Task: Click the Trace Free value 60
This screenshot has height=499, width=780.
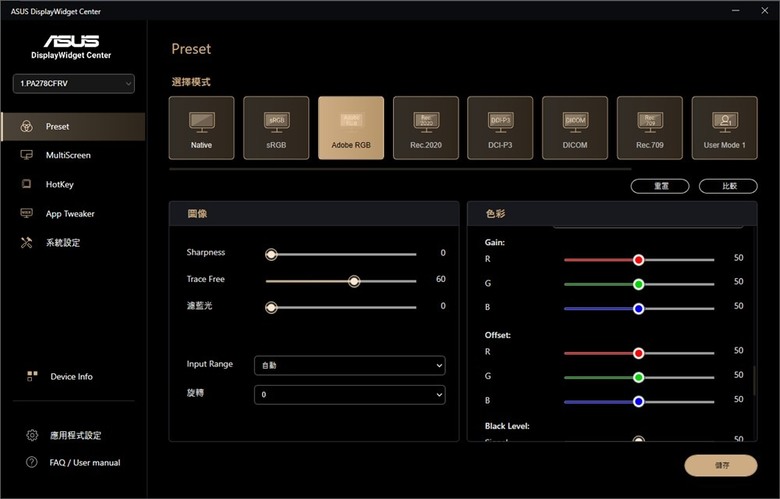Action: (441, 279)
